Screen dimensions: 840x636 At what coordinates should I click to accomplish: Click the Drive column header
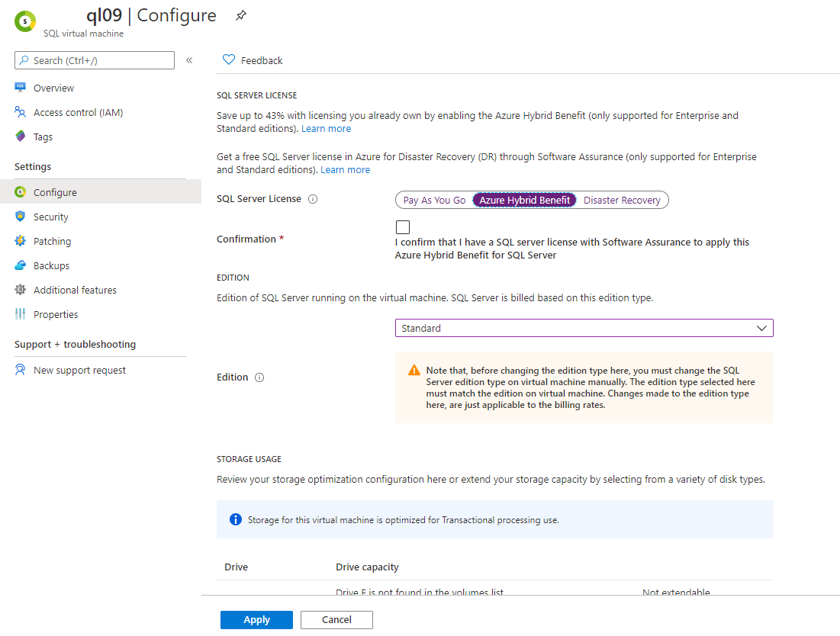coord(237,567)
